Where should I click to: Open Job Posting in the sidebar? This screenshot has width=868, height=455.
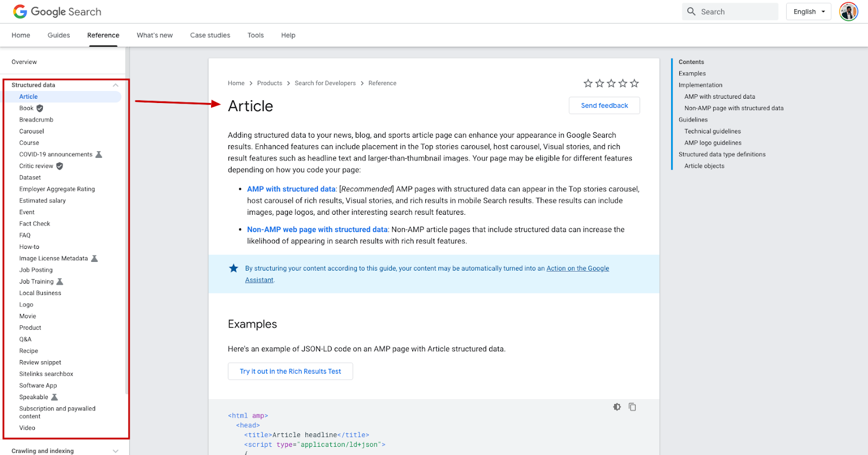click(36, 270)
